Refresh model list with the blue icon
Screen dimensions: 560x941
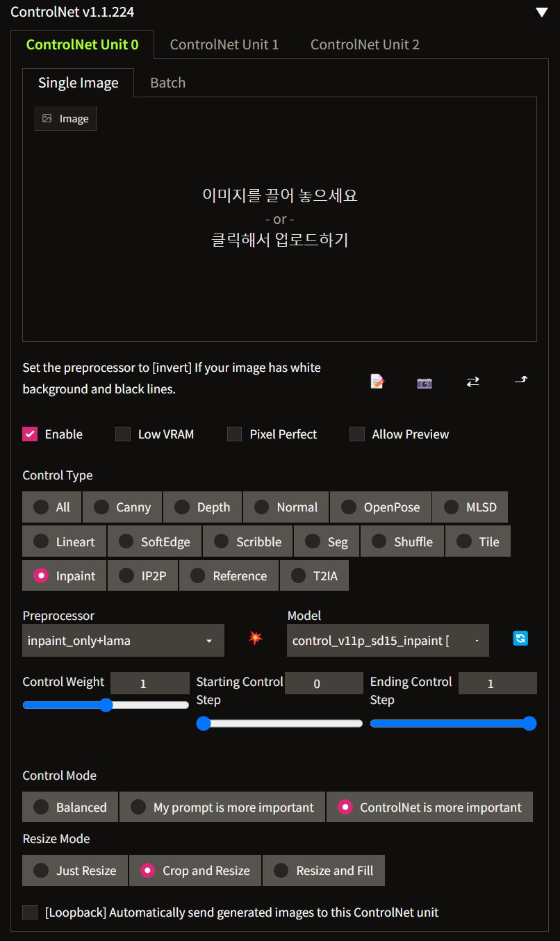click(x=520, y=638)
